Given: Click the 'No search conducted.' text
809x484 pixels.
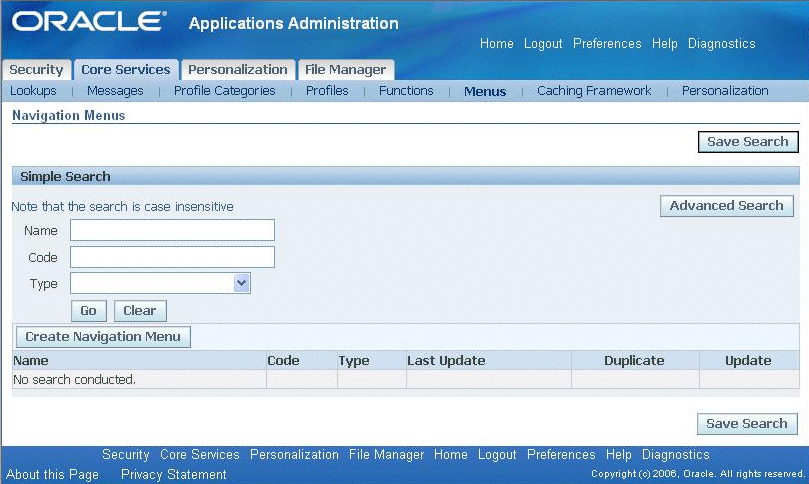Looking at the screenshot, I should 74,380.
